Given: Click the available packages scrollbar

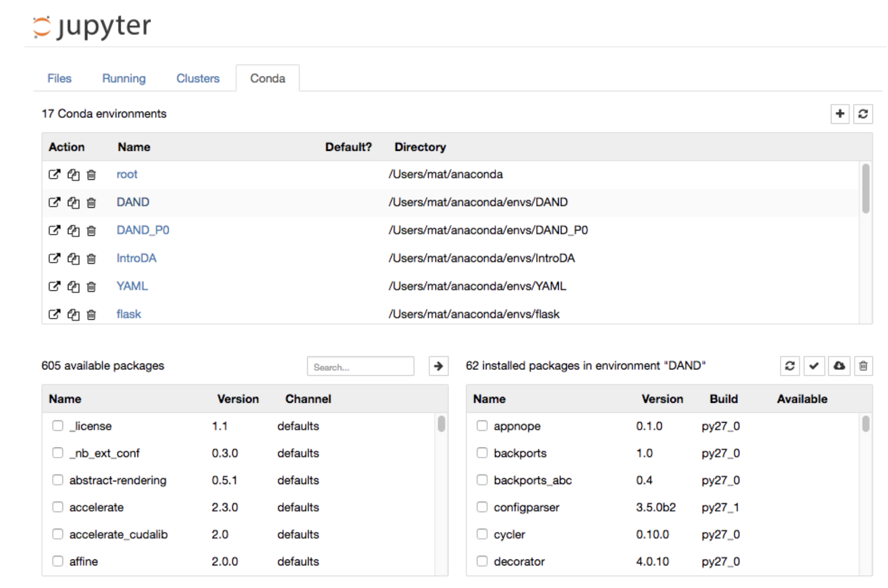Looking at the screenshot, I should [x=441, y=424].
